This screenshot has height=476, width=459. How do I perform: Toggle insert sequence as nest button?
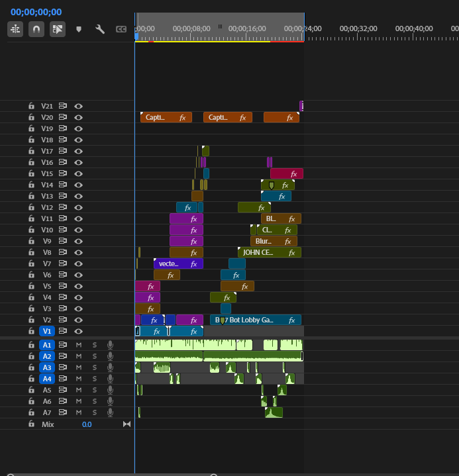(15, 29)
